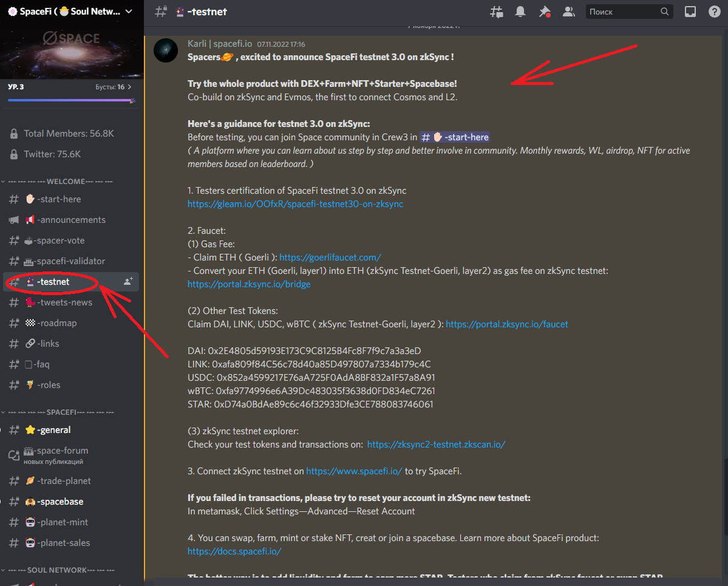Open the -general channel
Screen dimensions: 728x586
pos(71,430)
